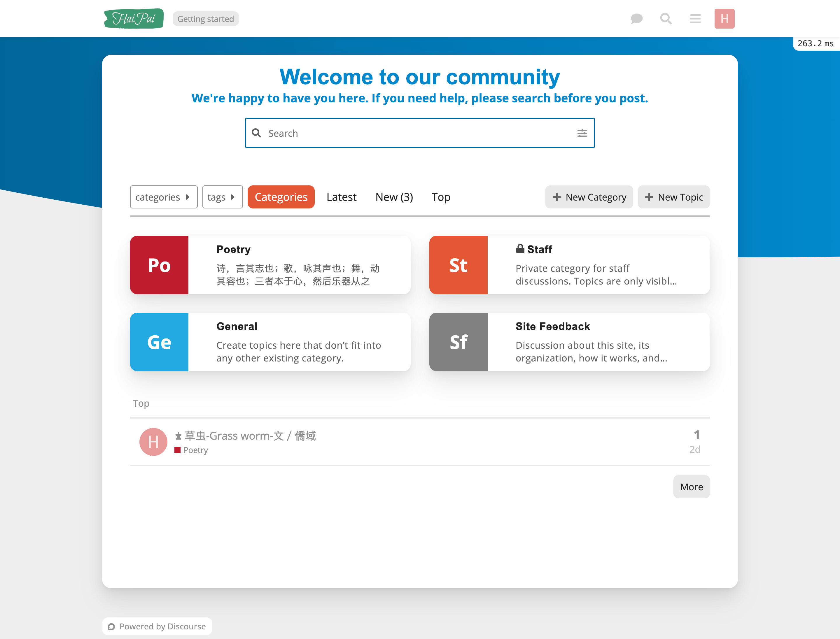Expand the categories dropdown filter
This screenshot has width=840, height=639.
tap(163, 197)
